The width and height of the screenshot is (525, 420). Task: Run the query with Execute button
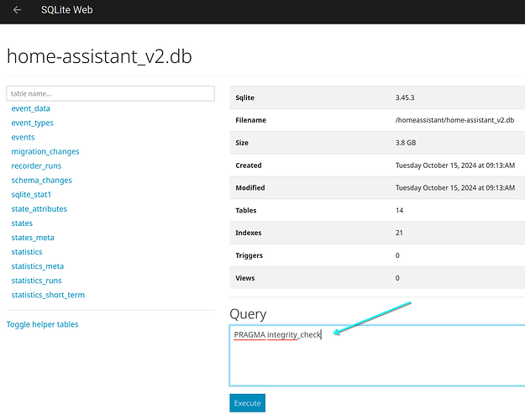[x=248, y=403]
